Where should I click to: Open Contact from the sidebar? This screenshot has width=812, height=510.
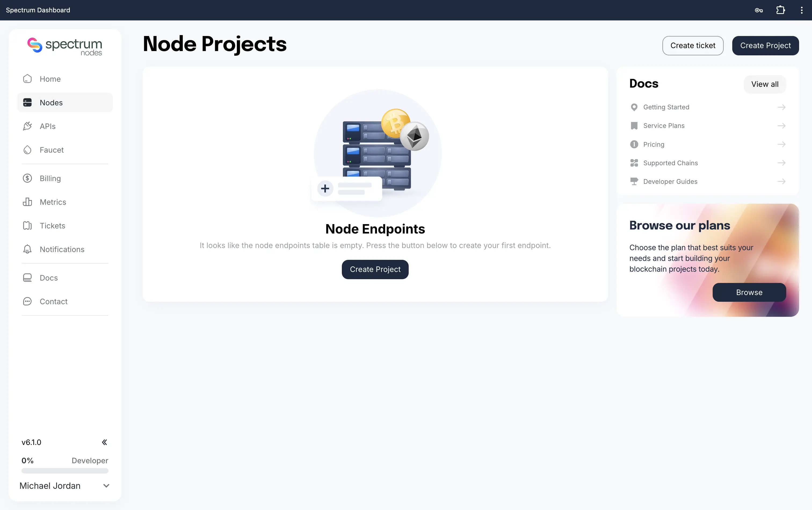pyautogui.click(x=65, y=301)
